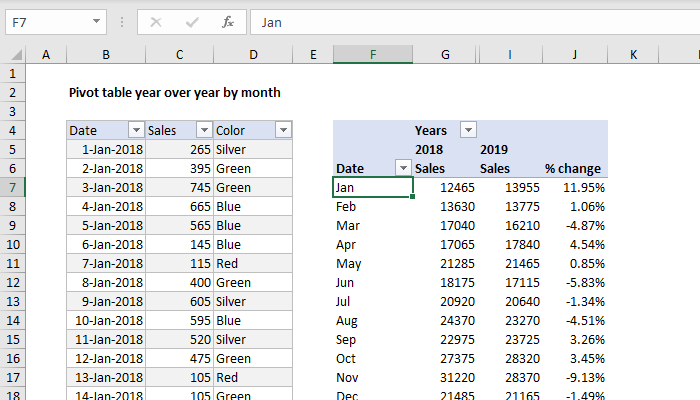The image size is (700, 400).
Task: Open the pivot table Date filter dropdown
Action: (403, 168)
